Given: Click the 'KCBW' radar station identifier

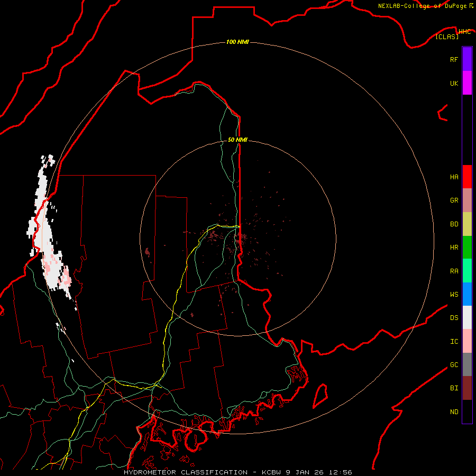Looking at the screenshot, I should (x=272, y=472).
